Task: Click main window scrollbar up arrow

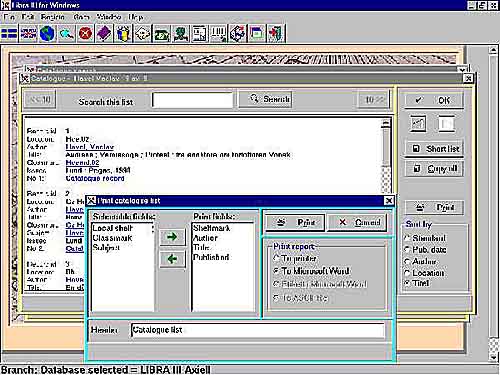Action: (494, 51)
